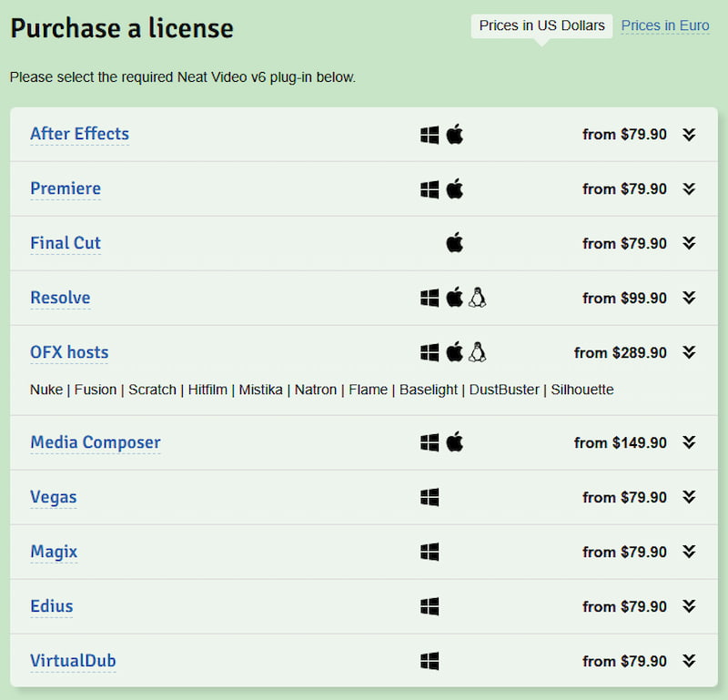This screenshot has height=700, width=728.
Task: Expand the After Effects pricing chevron
Action: pos(690,135)
